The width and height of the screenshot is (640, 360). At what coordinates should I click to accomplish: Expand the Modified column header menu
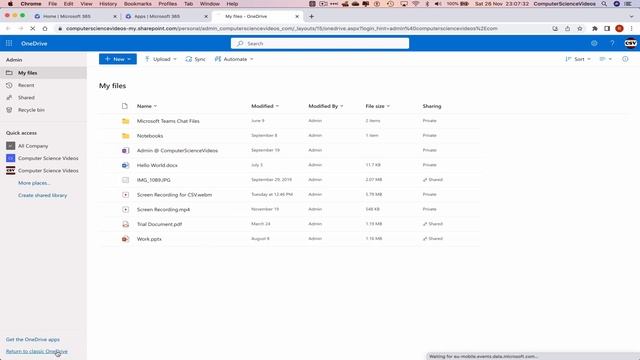coord(265,106)
